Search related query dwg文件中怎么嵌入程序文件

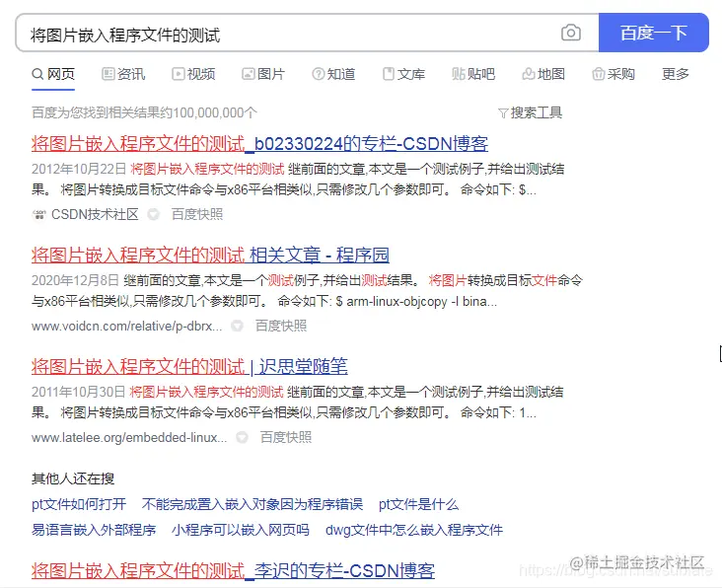414,530
